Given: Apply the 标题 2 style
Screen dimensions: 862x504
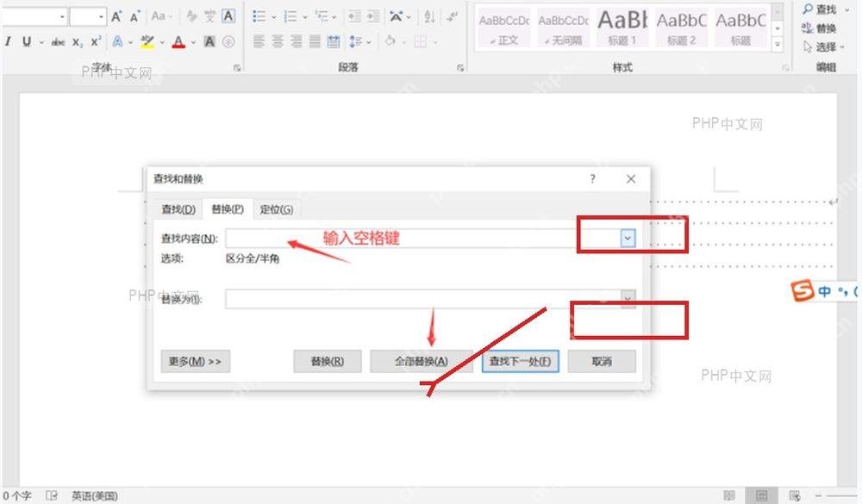Looking at the screenshot, I should [x=682, y=28].
